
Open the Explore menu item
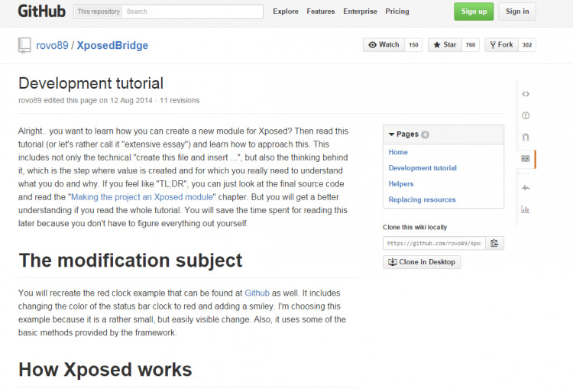[286, 11]
